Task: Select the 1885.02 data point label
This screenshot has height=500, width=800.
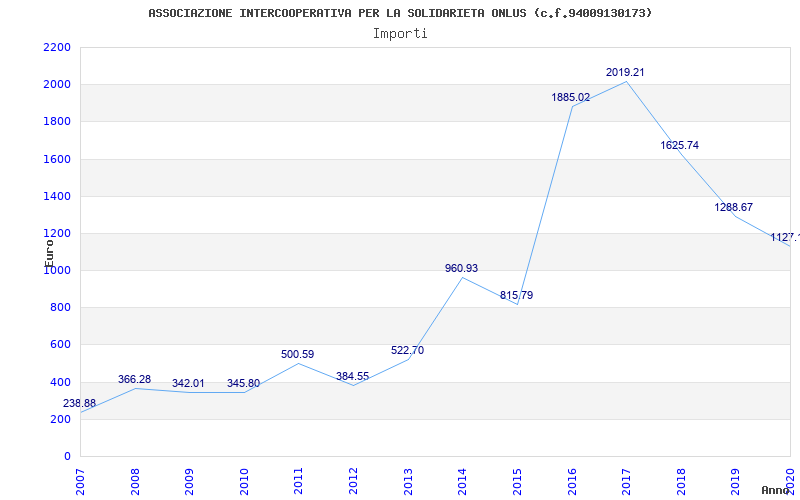Action: [x=570, y=97]
